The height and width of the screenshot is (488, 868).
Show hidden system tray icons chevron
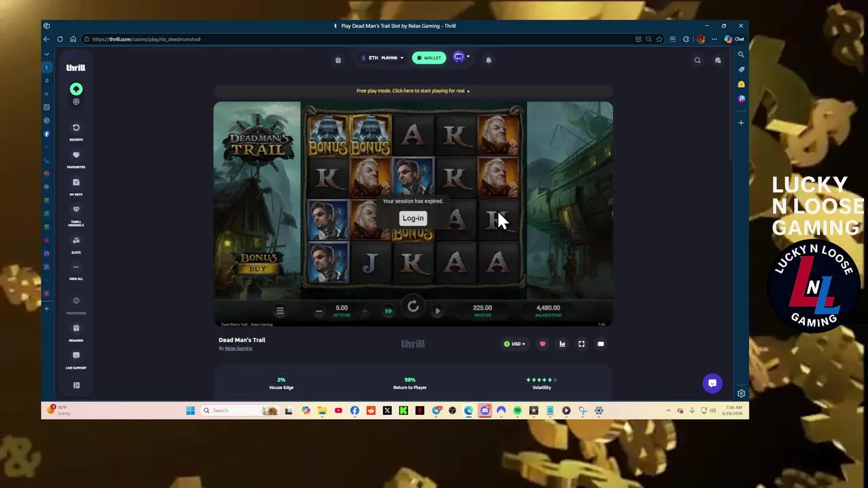point(668,411)
